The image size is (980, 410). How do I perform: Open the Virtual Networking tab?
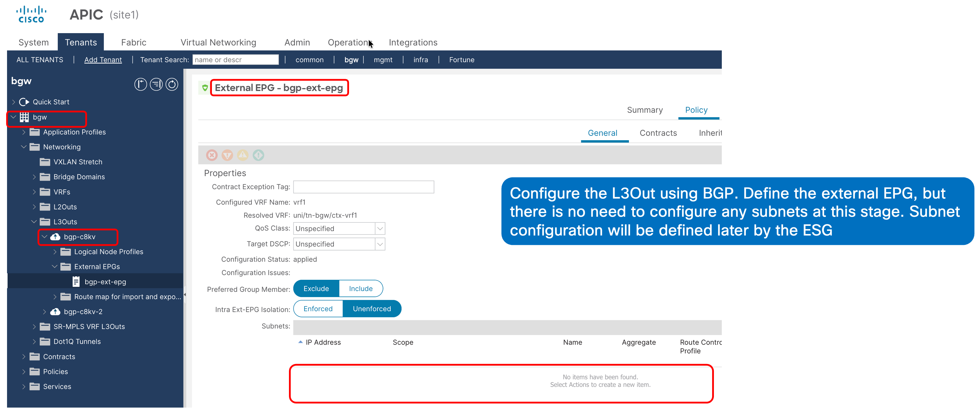(x=218, y=42)
